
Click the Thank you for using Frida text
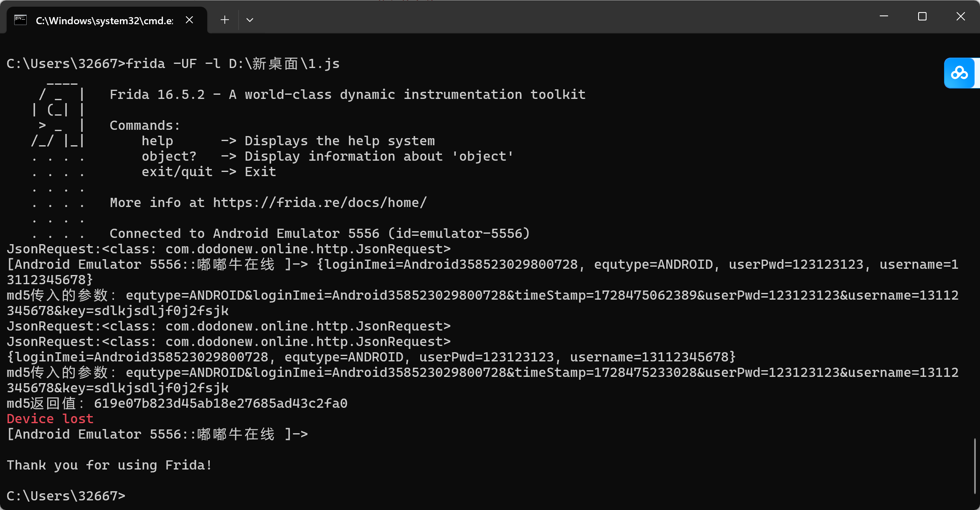(109, 465)
